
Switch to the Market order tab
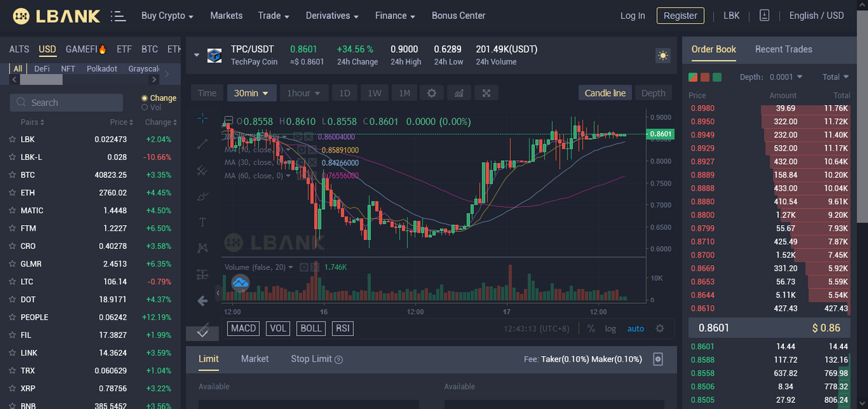pyautogui.click(x=255, y=359)
